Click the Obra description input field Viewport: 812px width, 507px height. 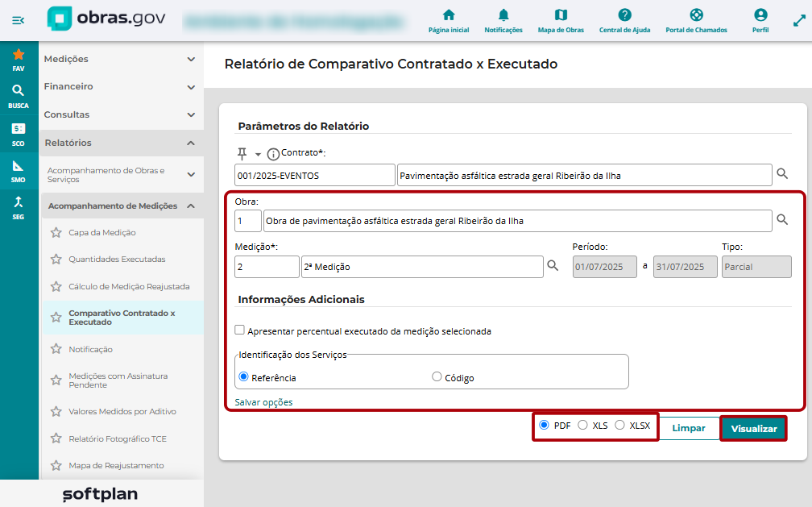517,221
